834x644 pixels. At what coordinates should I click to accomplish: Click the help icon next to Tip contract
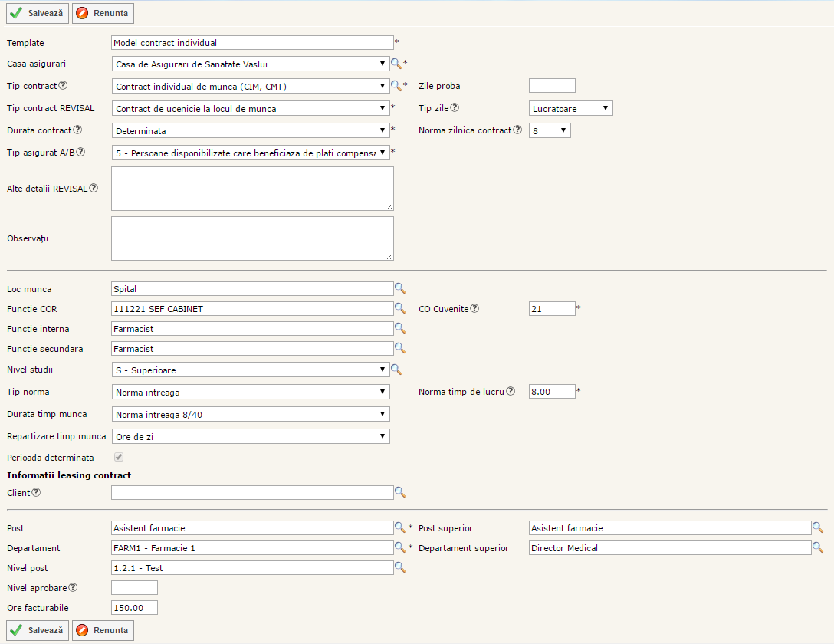pyautogui.click(x=64, y=86)
